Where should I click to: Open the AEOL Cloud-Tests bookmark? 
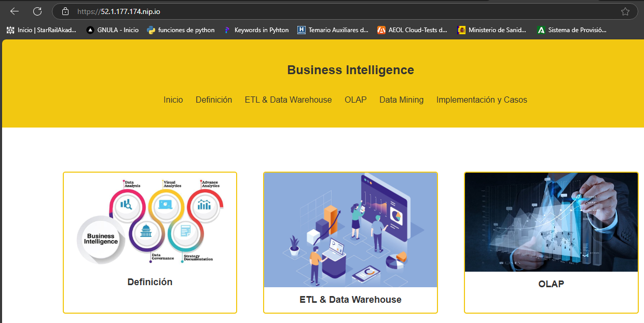click(x=412, y=30)
